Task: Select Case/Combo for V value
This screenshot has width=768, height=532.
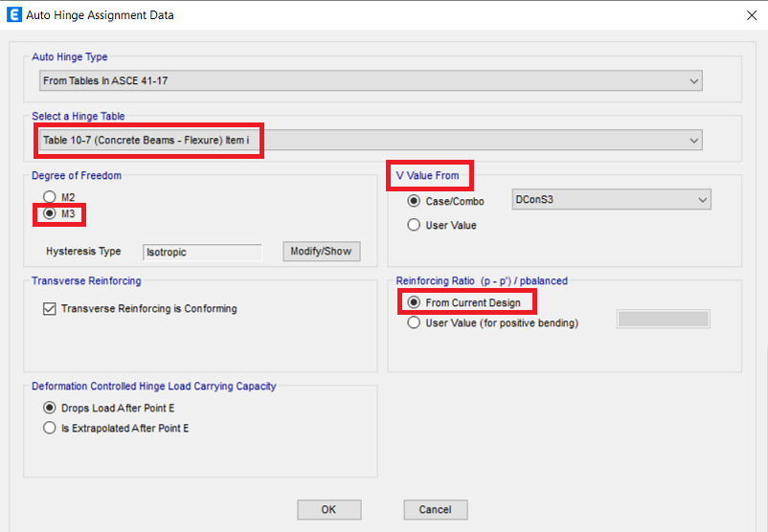Action: tap(414, 201)
